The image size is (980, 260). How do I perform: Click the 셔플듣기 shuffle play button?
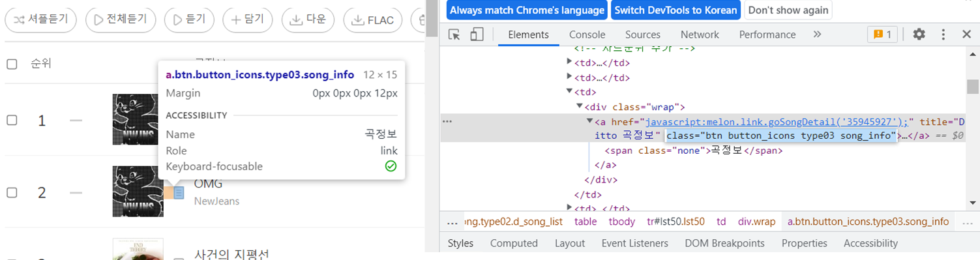tap(41, 20)
